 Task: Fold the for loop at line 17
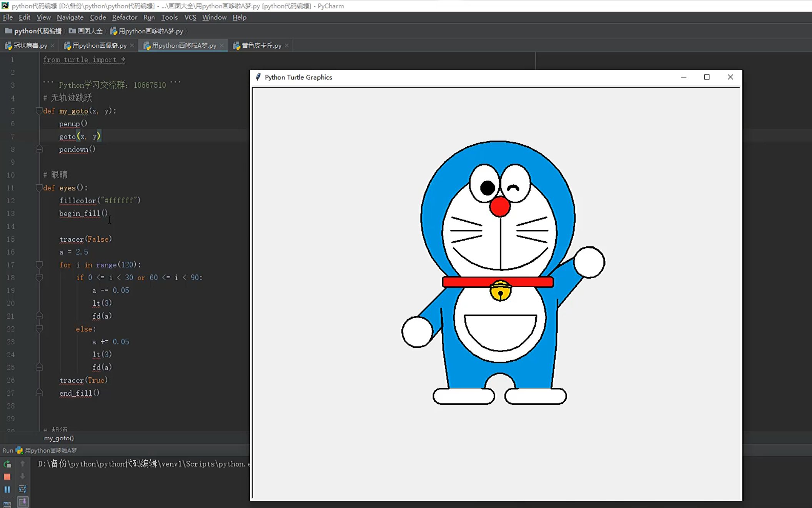[39, 265]
